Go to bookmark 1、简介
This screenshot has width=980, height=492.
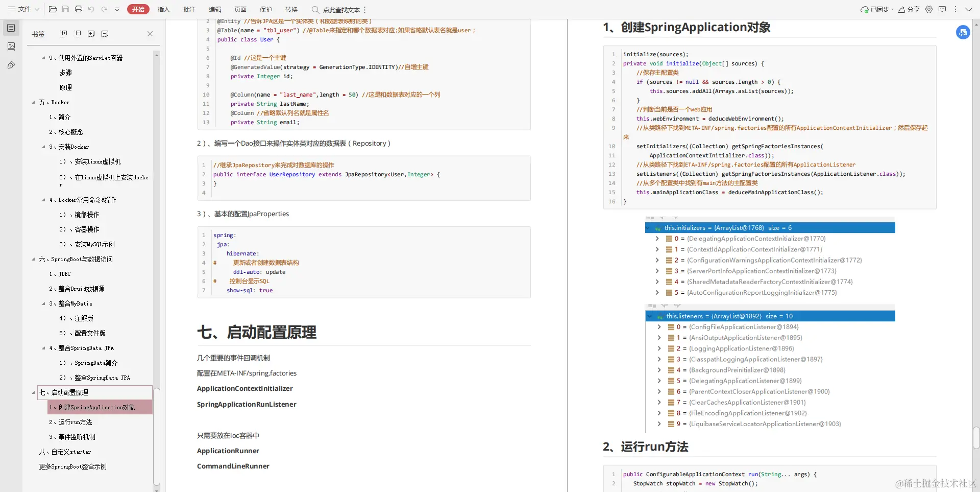point(60,117)
